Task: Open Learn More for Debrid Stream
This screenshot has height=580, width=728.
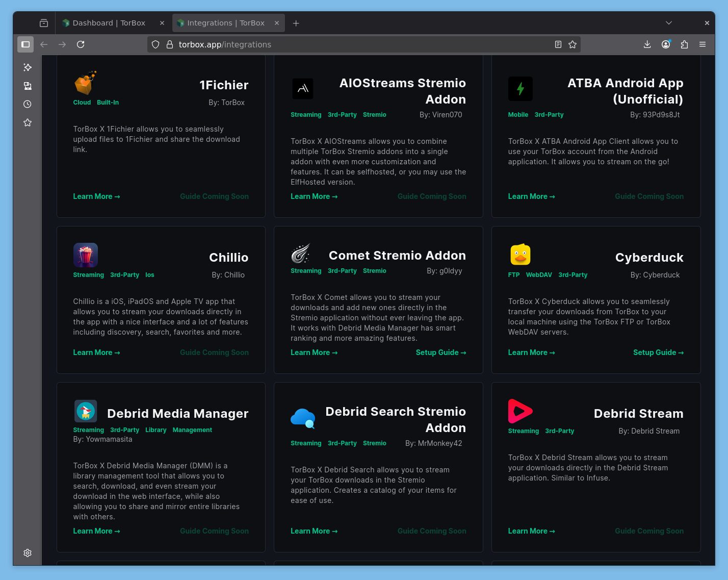Action: tap(531, 531)
